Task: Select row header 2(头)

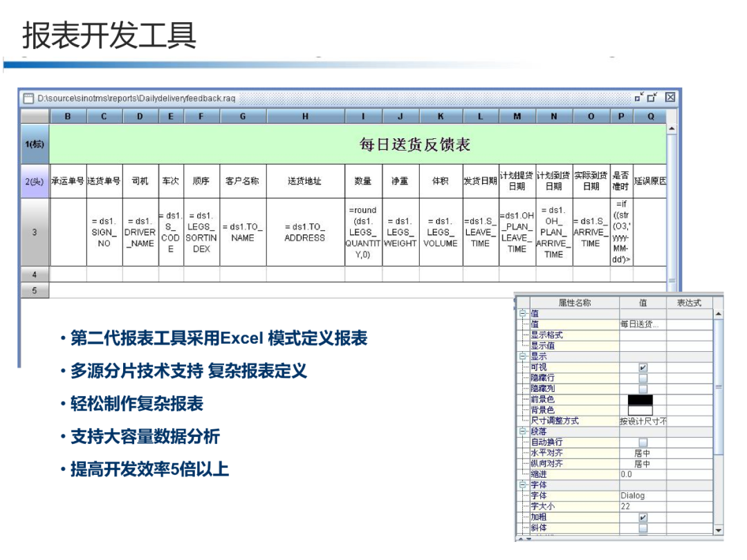Action: [35, 181]
